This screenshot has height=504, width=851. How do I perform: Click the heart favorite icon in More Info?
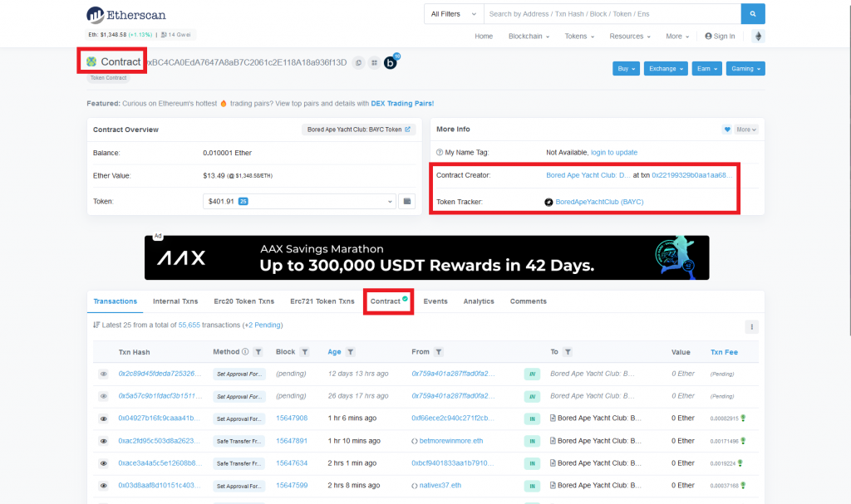pyautogui.click(x=727, y=130)
